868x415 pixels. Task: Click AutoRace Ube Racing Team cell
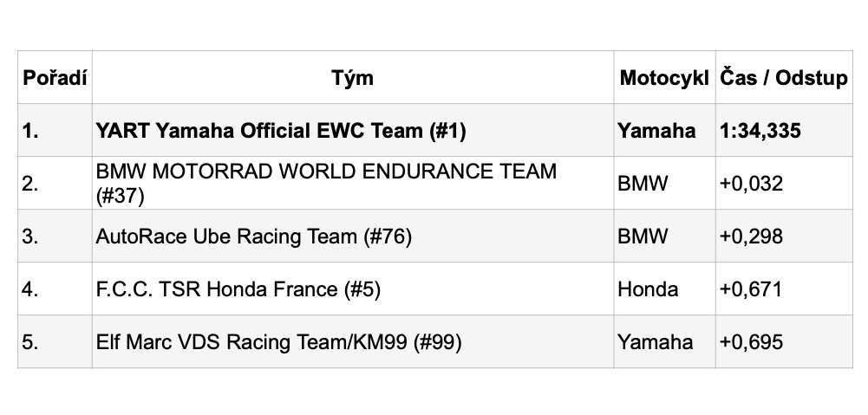click(x=353, y=236)
